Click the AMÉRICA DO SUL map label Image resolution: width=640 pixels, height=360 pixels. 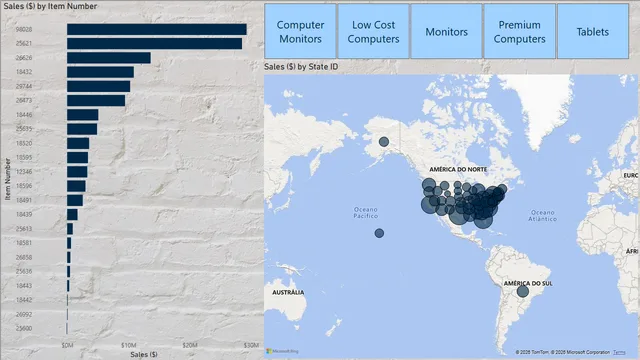[528, 283]
